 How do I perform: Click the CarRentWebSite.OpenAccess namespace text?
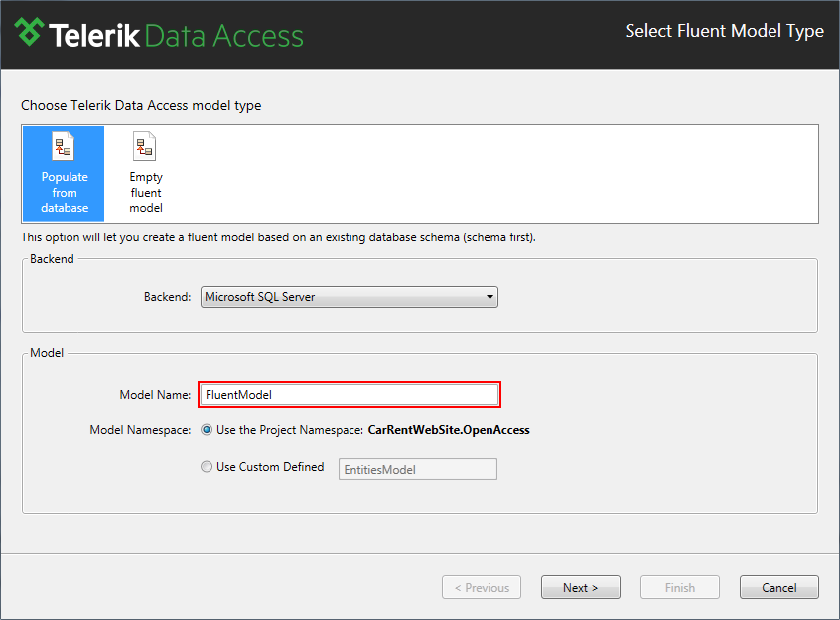coord(449,430)
